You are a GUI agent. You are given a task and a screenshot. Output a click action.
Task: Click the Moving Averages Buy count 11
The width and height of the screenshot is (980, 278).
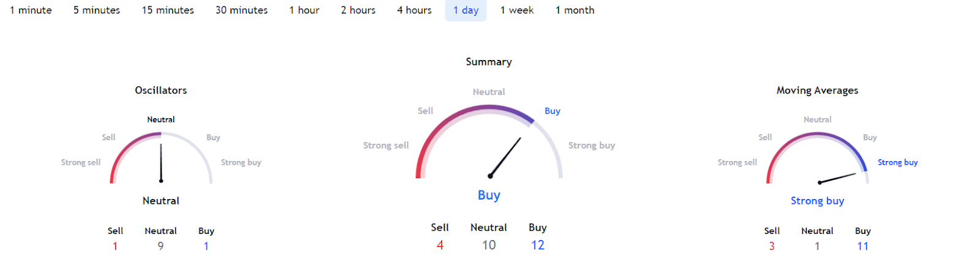[862, 246]
